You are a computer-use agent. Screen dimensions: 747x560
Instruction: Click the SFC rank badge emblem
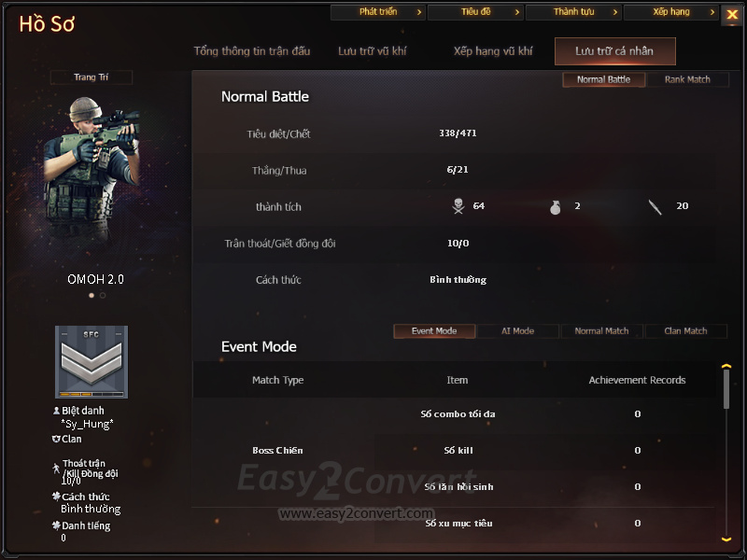[x=92, y=362]
